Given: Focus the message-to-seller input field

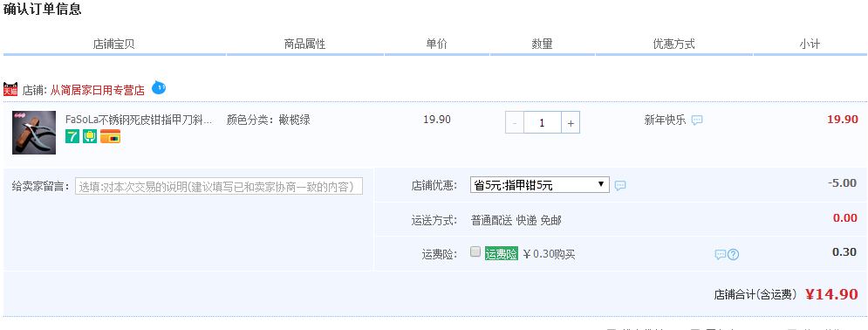Looking at the screenshot, I should [x=219, y=186].
